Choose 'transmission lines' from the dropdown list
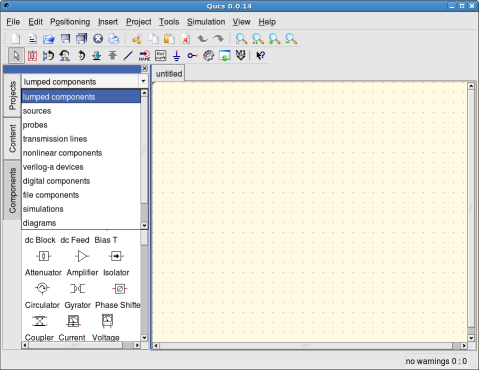Screen dimensions: 479x370 [81, 139]
